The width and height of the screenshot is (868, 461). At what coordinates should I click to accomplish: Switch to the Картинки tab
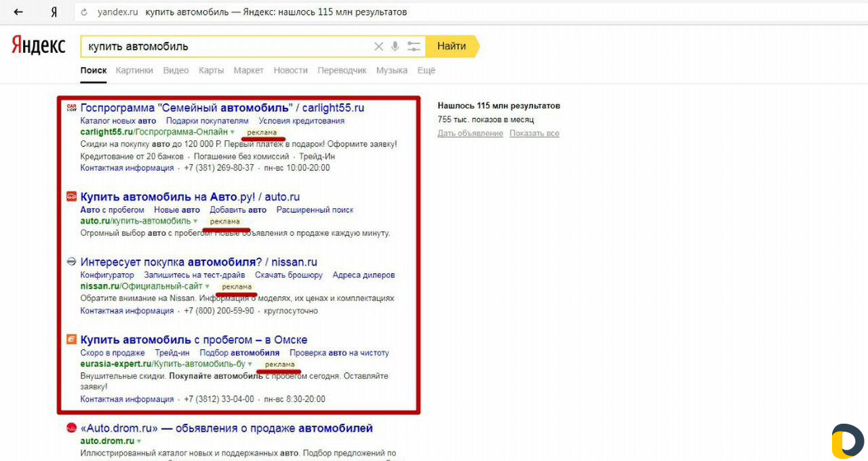point(134,71)
